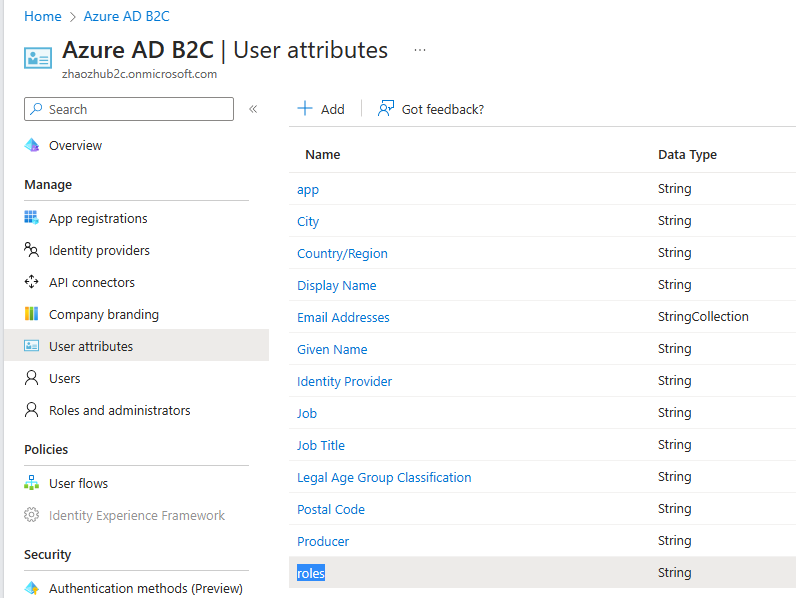The height and width of the screenshot is (598, 796).
Task: Click the feedback person icon
Action: tap(386, 108)
